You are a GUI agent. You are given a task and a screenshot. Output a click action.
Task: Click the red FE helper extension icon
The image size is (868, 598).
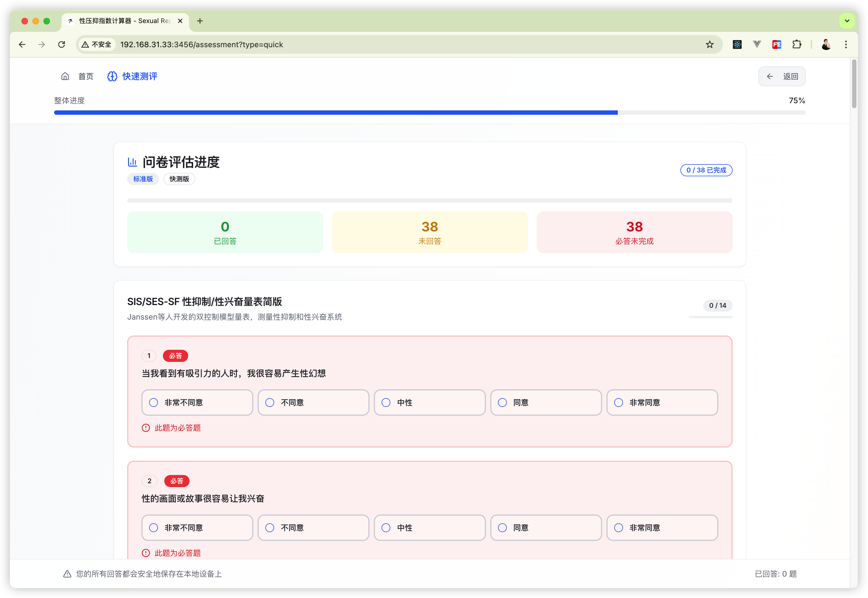777,44
